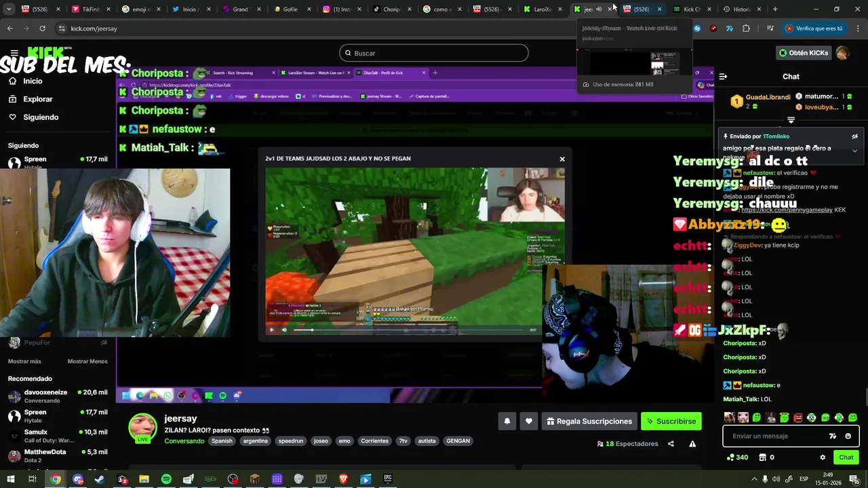868x488 pixels.
Task: Open the 7TV emote picker in chat input
Action: coord(833,436)
